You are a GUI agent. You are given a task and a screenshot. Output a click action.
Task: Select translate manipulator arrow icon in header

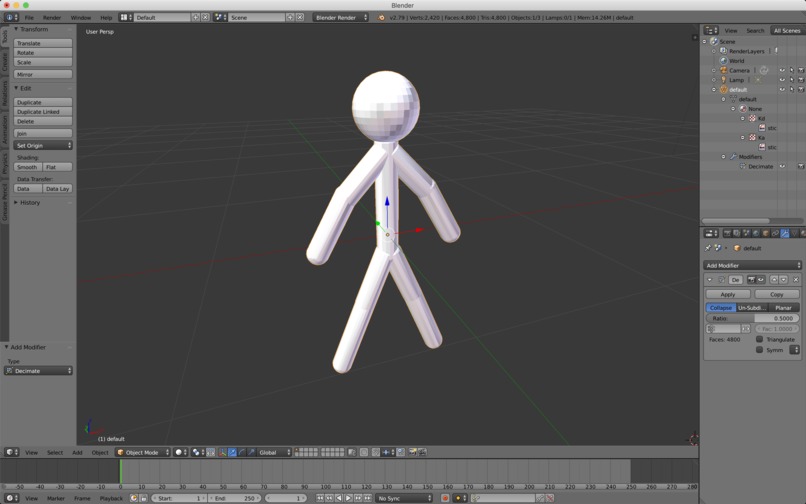232,452
